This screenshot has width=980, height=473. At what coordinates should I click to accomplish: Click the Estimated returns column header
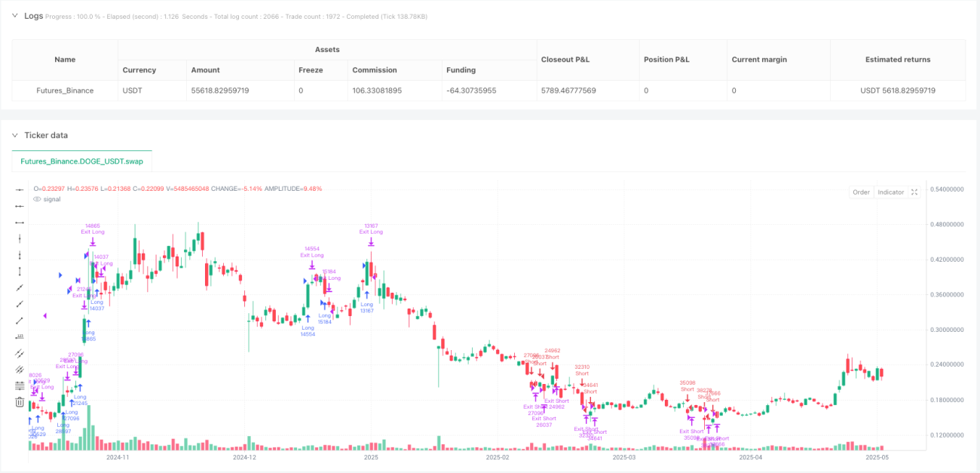click(897, 60)
